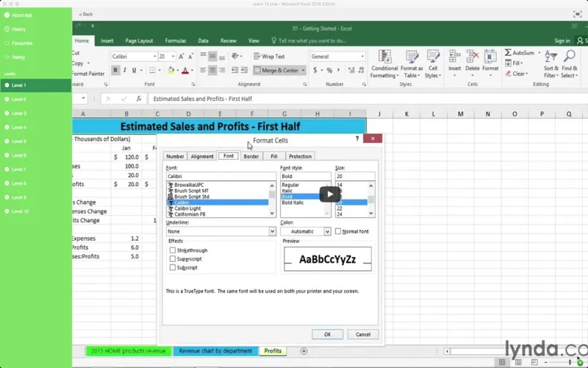Screen dimensions: 588x368
Task: Select Bold Italic font style
Action: point(293,202)
